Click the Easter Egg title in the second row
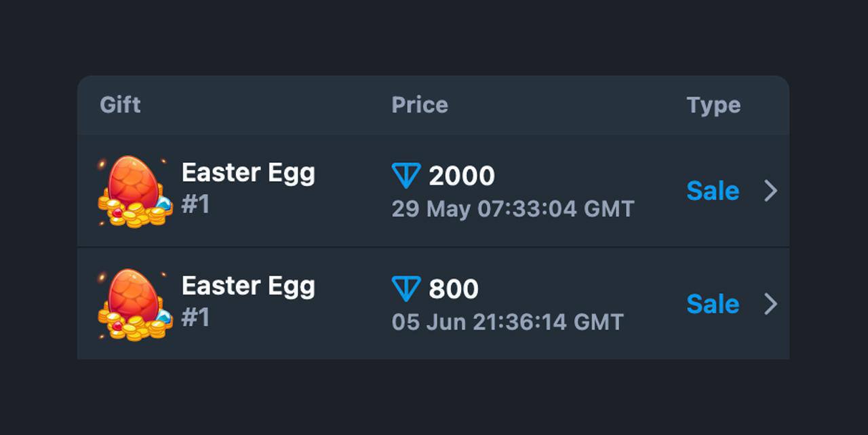868x435 pixels. (248, 287)
